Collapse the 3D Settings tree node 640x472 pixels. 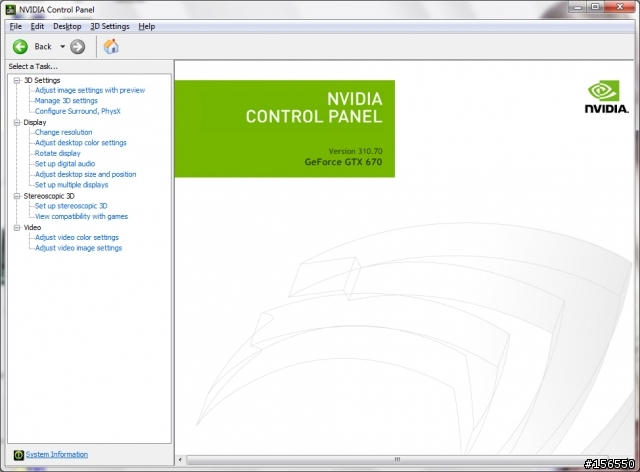click(x=17, y=80)
